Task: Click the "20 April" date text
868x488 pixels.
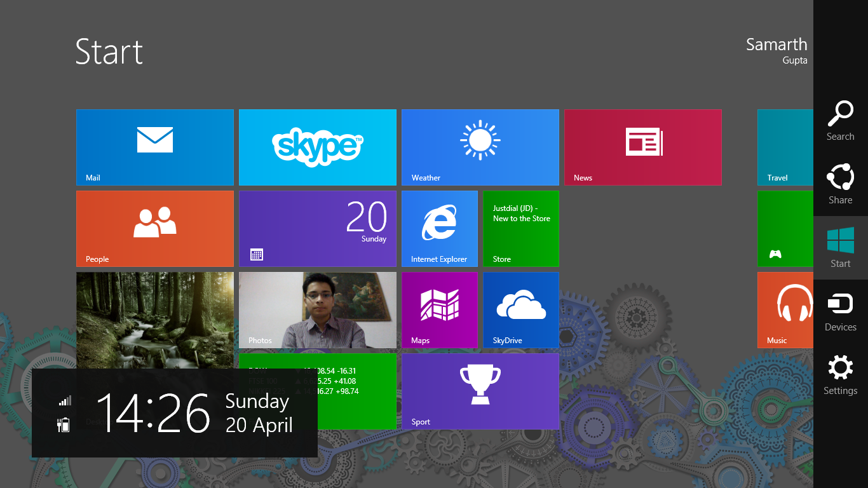Action: click(x=259, y=425)
